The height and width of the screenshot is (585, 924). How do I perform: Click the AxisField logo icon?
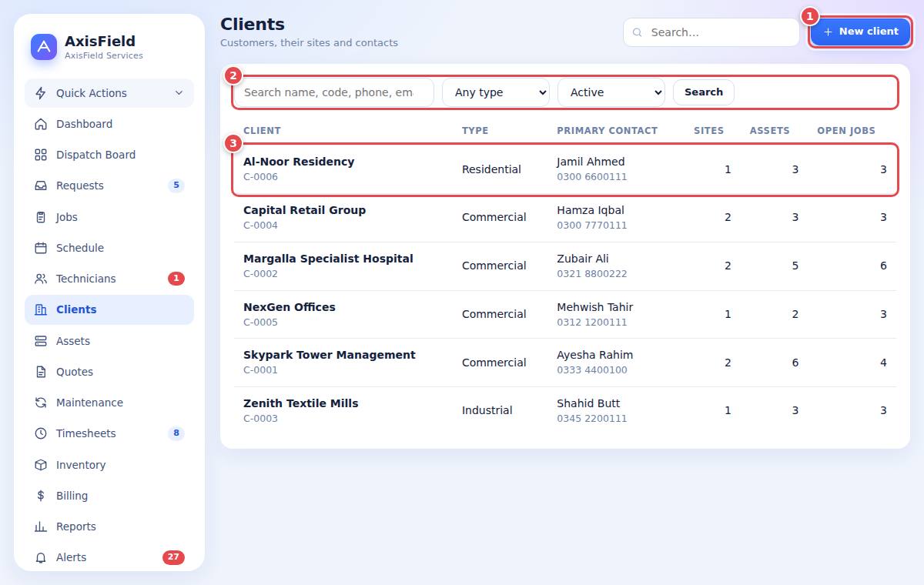[x=44, y=47]
